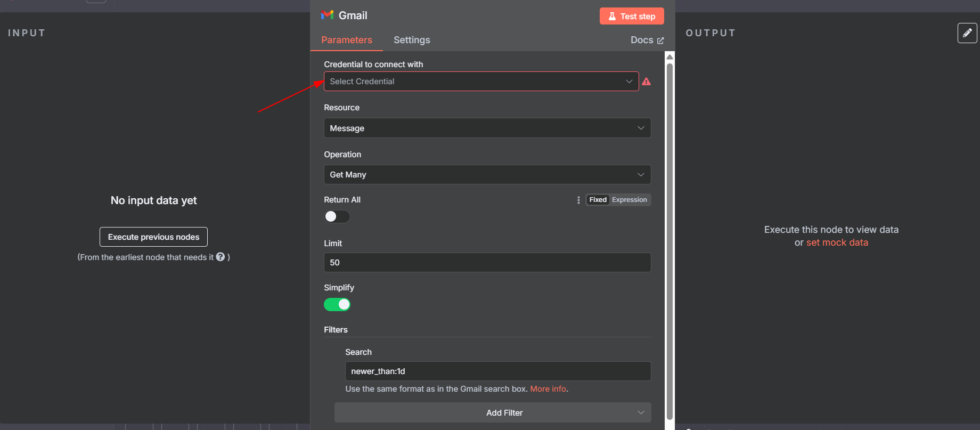Open the Operation Get Many dropdown
This screenshot has height=430, width=980.
coord(487,175)
